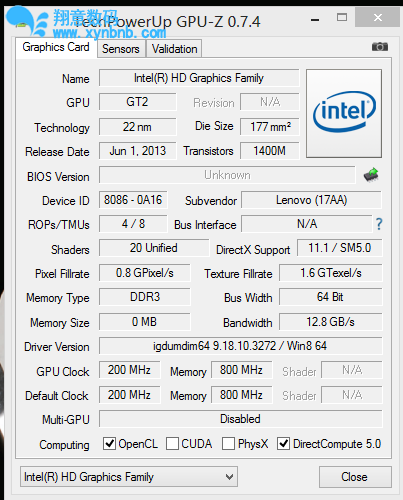
Task: Open the Validation tab
Action: tap(174, 49)
